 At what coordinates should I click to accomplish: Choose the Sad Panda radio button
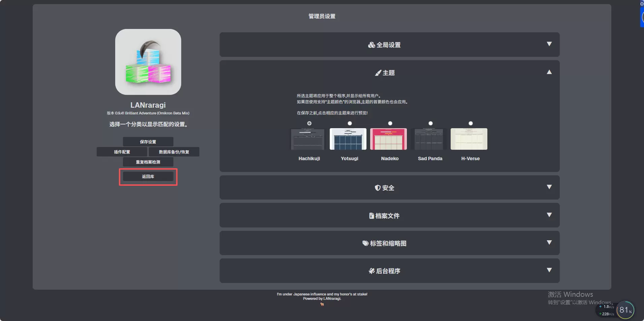pyautogui.click(x=430, y=123)
